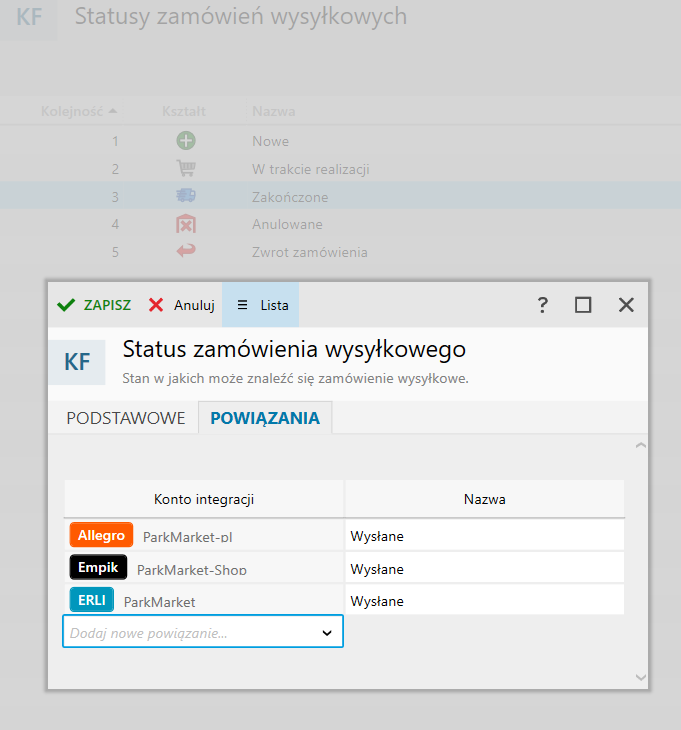Open help with the question mark icon

(x=543, y=305)
